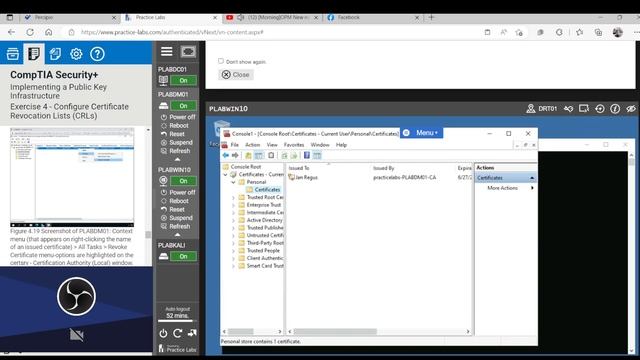The image size is (640, 360).
Task: Click Refresh under PLABDM01
Action: tap(176, 151)
